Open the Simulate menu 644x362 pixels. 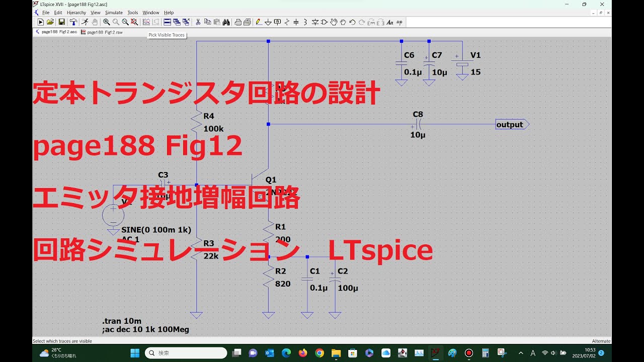point(114,13)
